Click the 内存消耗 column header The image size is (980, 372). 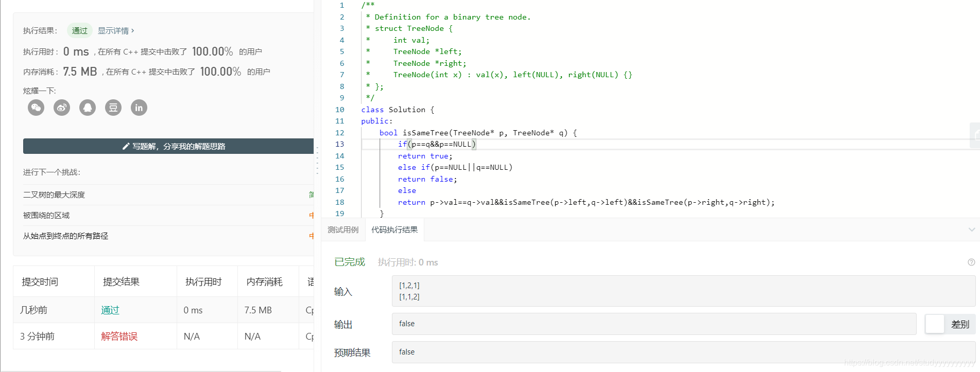pos(264,282)
